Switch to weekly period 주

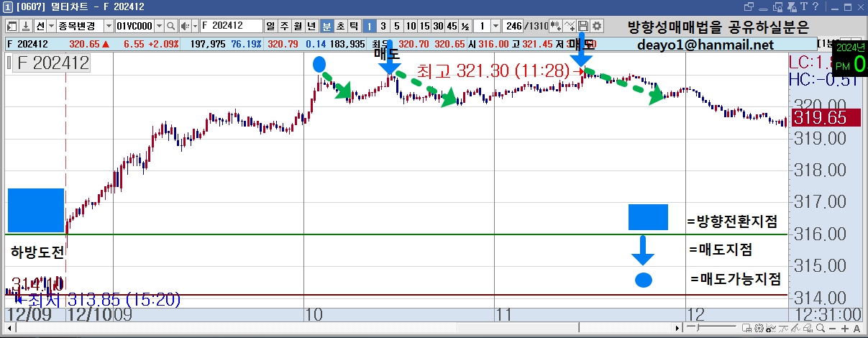(x=284, y=26)
